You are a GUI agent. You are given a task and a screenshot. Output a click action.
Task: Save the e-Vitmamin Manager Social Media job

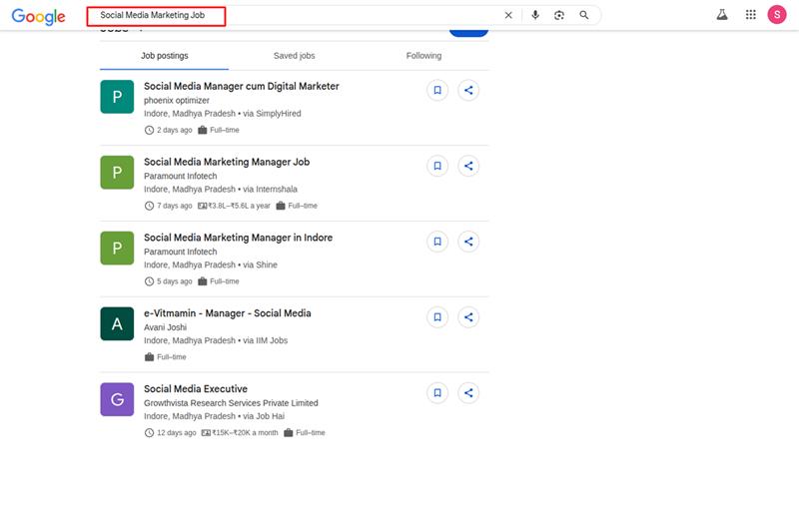pyautogui.click(x=437, y=317)
